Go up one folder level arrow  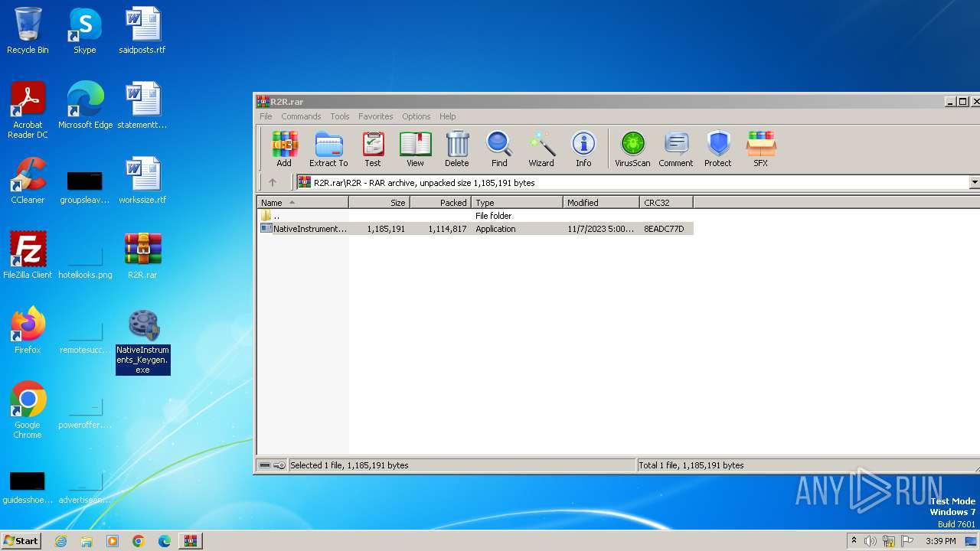coord(272,182)
